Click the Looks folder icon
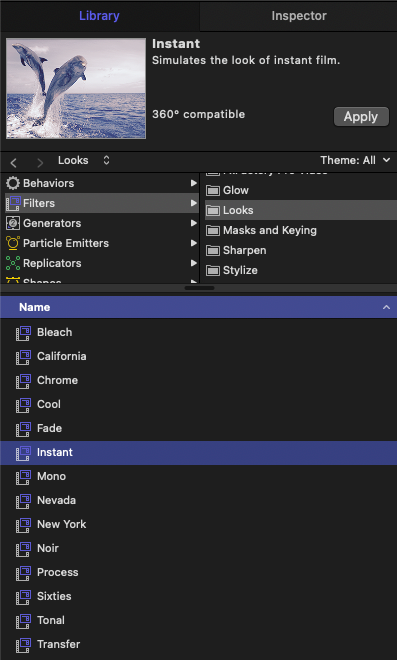 213,210
